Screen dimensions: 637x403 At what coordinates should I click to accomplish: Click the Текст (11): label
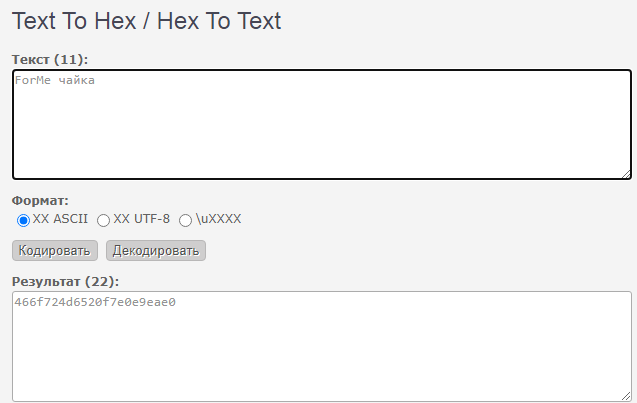tap(50, 59)
